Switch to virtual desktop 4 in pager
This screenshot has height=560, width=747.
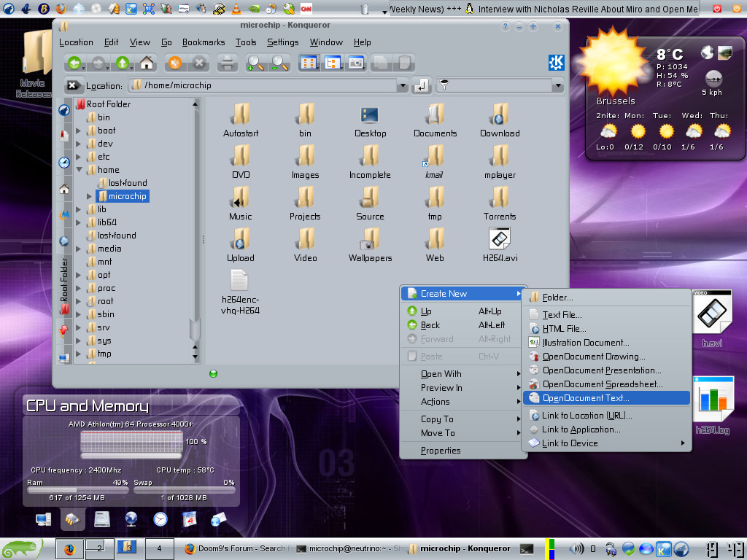[159, 548]
